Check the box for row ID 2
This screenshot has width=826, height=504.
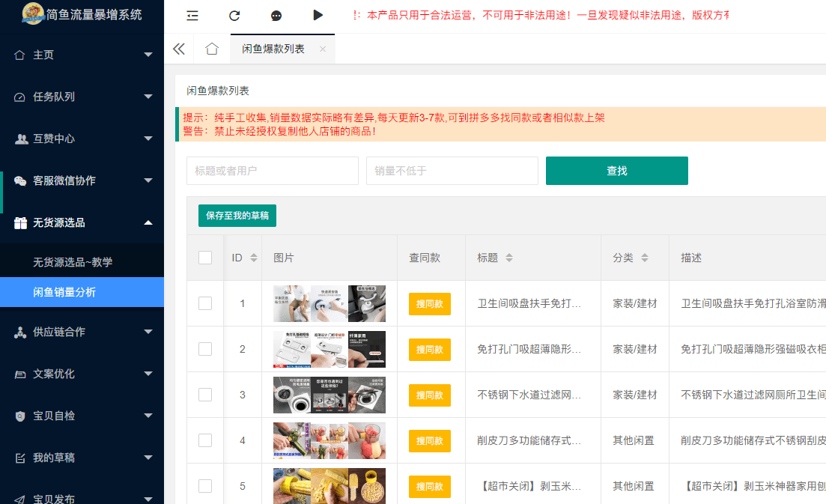205,349
